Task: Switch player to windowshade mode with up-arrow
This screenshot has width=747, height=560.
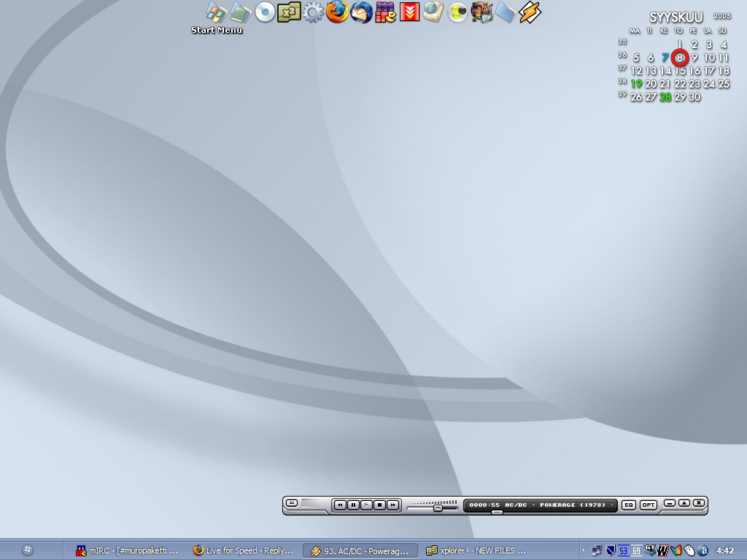Action: pos(684,503)
